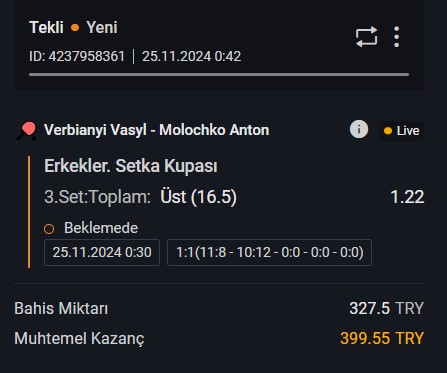Click the Yeni status label

point(102,27)
